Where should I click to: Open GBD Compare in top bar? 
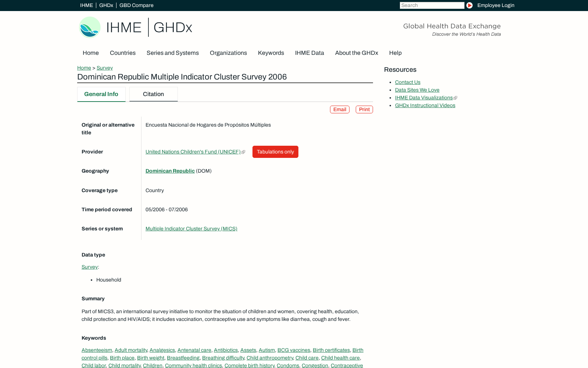click(136, 5)
